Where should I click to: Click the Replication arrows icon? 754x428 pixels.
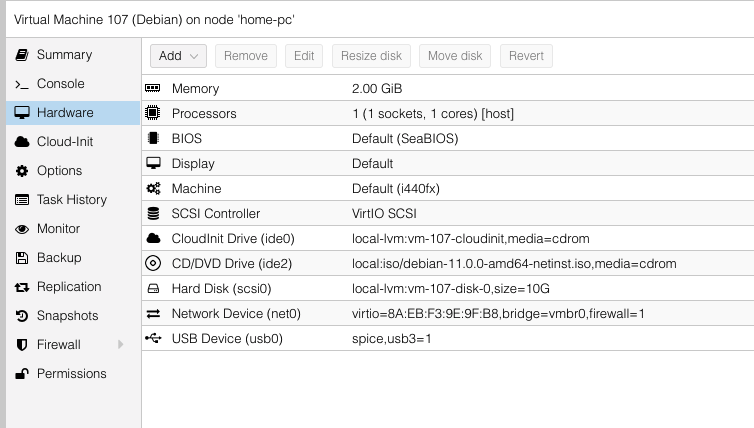(x=21, y=287)
